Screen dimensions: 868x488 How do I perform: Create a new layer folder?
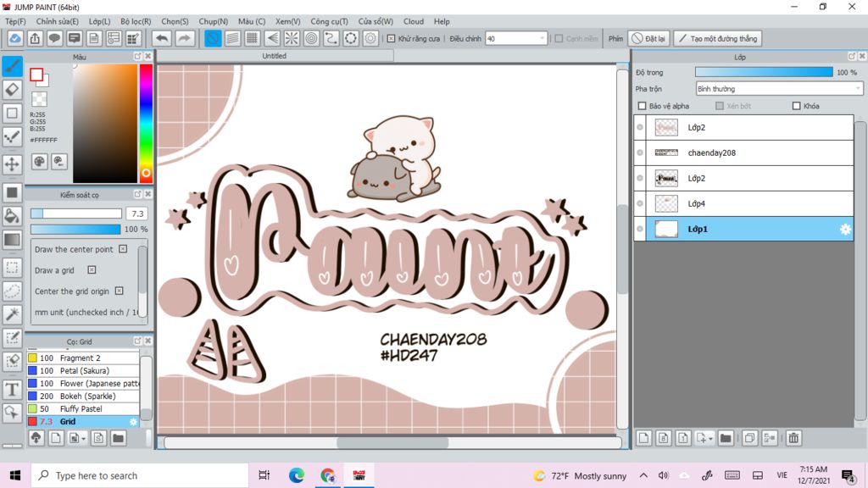pos(726,438)
